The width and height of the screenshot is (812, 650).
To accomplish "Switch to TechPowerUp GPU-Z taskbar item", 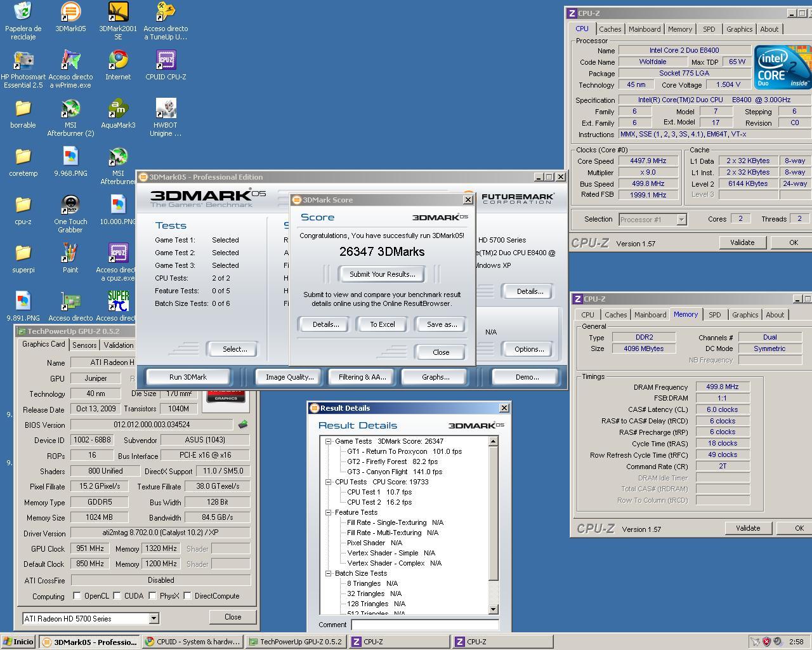I will point(296,642).
